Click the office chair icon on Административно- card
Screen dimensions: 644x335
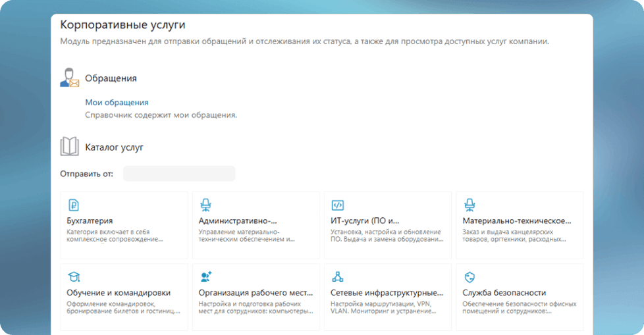click(x=205, y=205)
